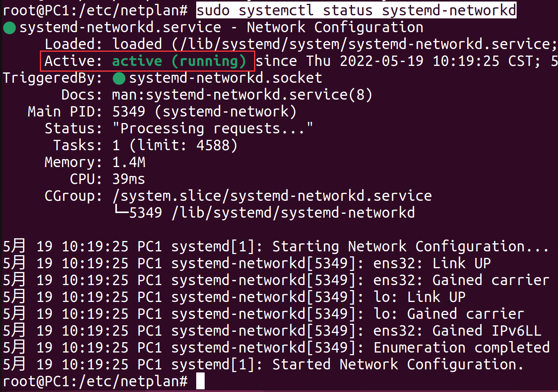Viewport: 558px width, 392px height.
Task: Click the green dot before systemd-networkd.socket
Action: tap(119, 79)
